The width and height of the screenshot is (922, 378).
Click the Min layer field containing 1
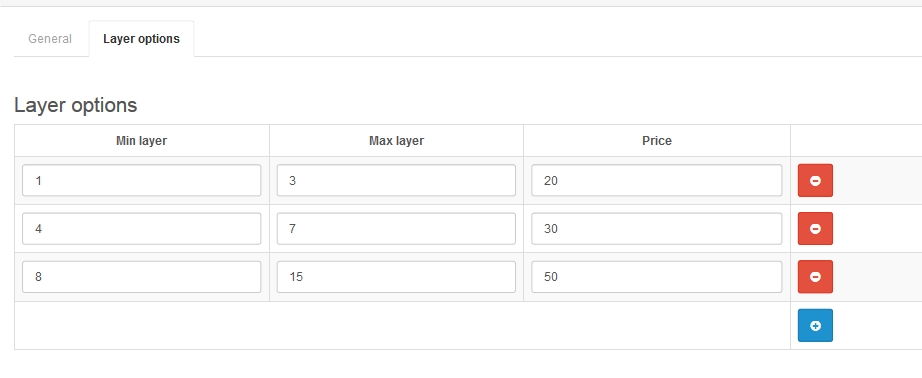(142, 180)
